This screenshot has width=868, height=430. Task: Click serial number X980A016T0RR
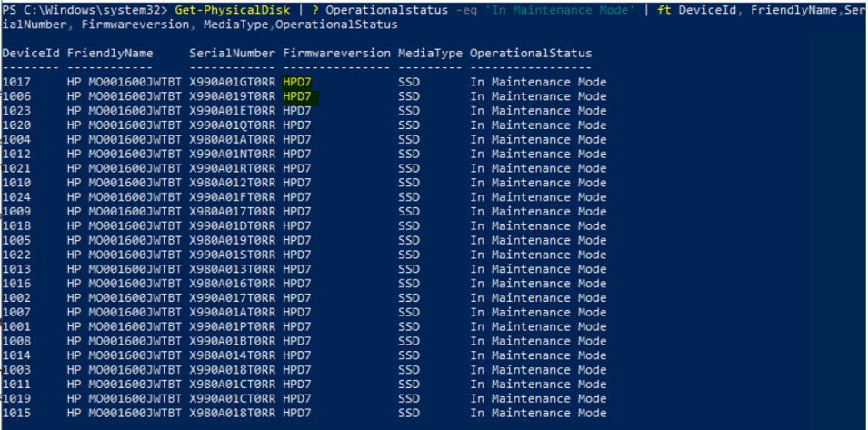(233, 284)
